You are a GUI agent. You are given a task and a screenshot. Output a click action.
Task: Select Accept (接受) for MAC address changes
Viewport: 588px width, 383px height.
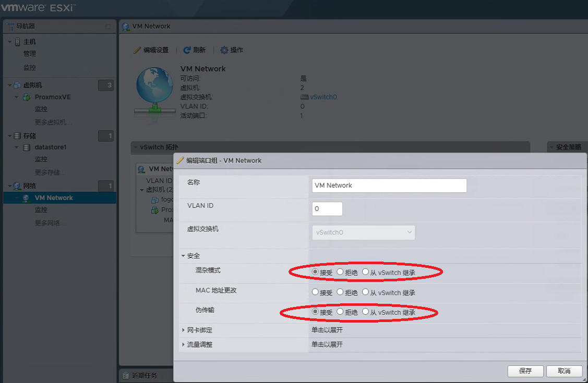click(x=315, y=292)
